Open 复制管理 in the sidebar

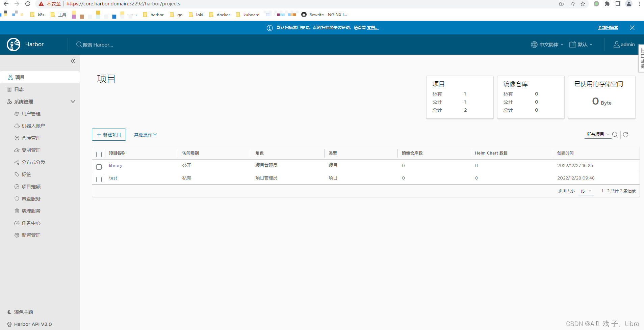pos(31,150)
